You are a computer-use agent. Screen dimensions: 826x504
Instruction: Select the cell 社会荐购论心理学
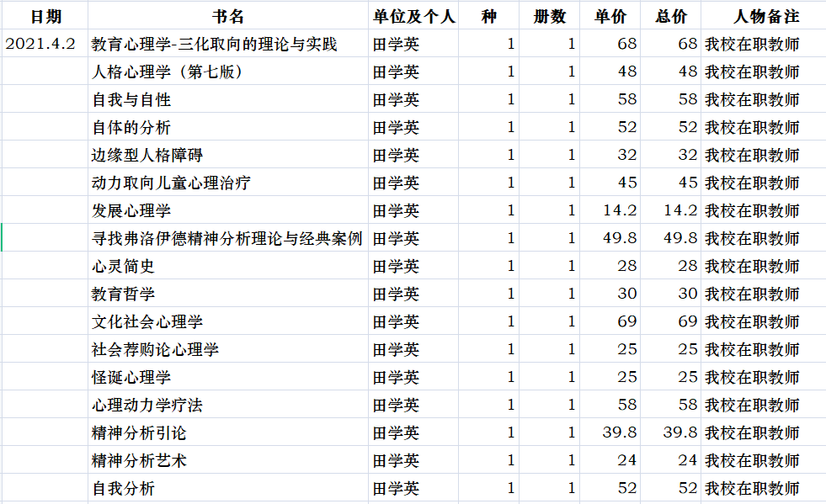click(x=228, y=348)
